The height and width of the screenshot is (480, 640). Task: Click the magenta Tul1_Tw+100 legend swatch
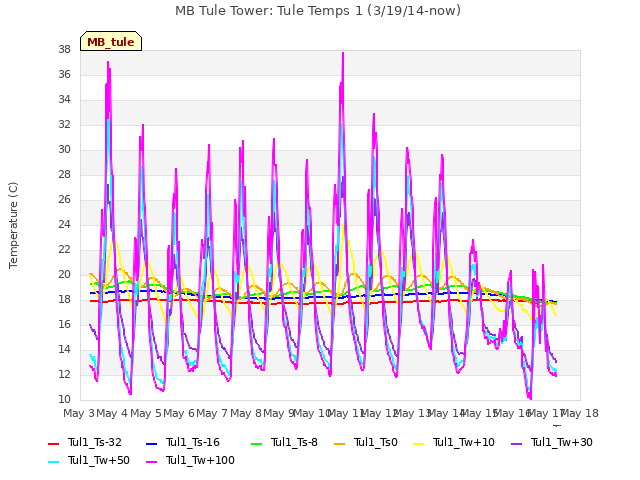(151, 461)
